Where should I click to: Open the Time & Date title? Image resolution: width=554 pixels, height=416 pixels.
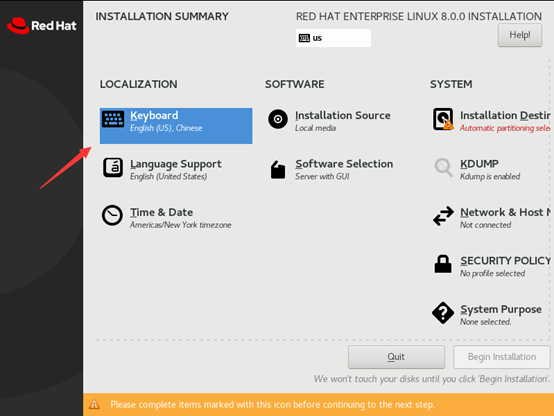click(x=161, y=212)
